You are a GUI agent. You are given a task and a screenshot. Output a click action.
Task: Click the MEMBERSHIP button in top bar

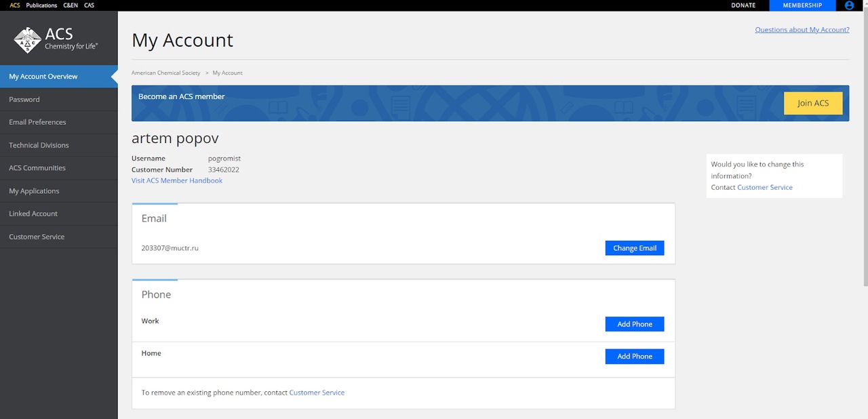pos(802,5)
